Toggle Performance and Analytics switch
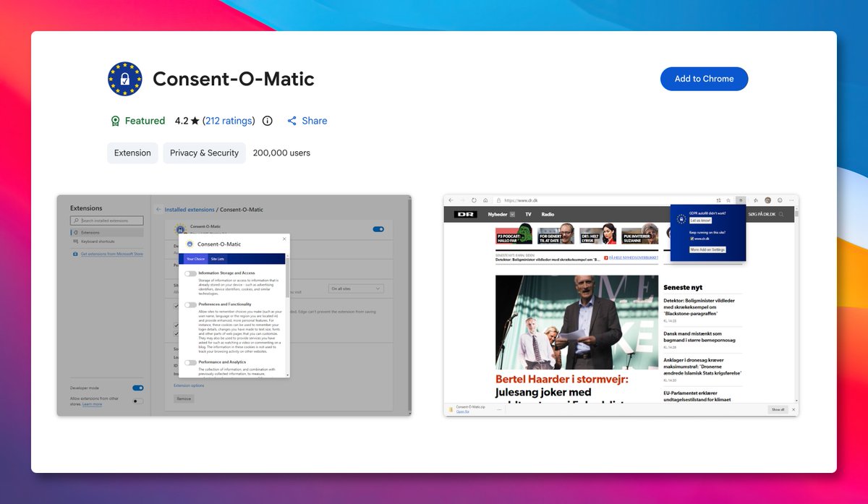Image resolution: width=868 pixels, height=504 pixels. (190, 362)
